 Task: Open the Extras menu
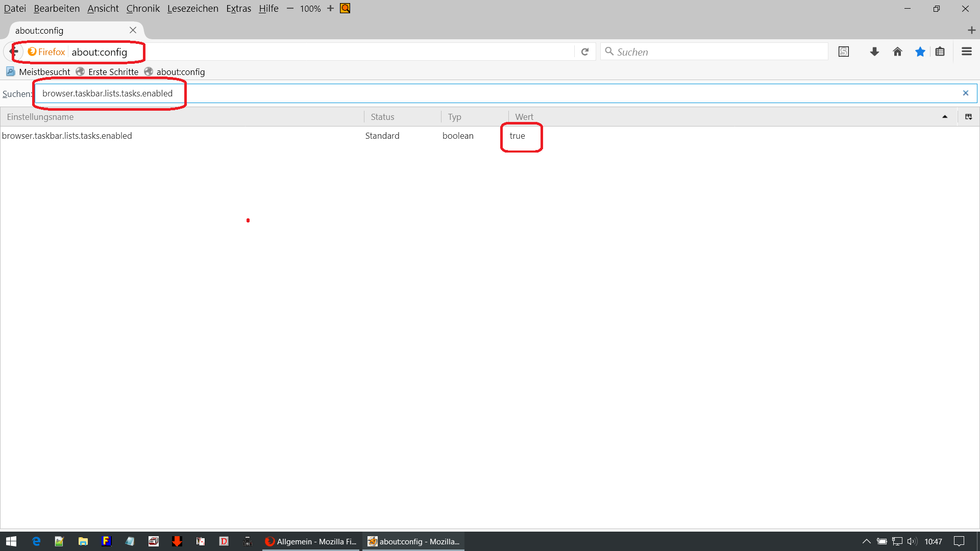click(x=238, y=8)
